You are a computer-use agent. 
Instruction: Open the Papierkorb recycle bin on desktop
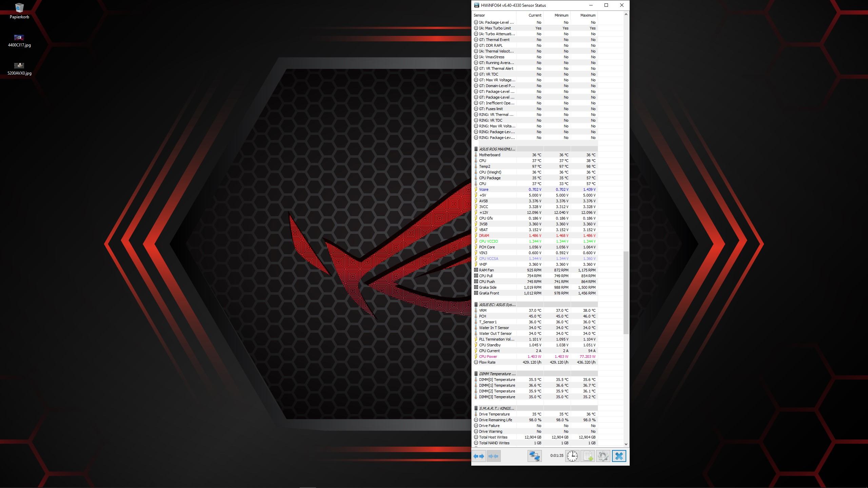pyautogui.click(x=19, y=11)
